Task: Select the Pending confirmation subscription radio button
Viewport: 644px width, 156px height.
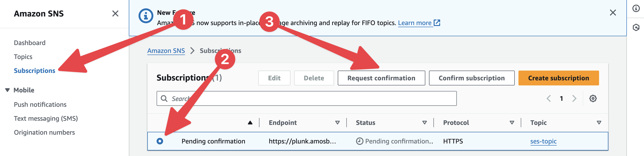Action: (160, 141)
